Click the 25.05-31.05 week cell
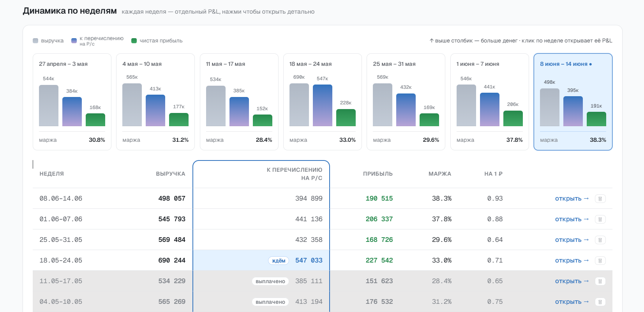The width and height of the screenshot is (644, 312). tap(61, 240)
